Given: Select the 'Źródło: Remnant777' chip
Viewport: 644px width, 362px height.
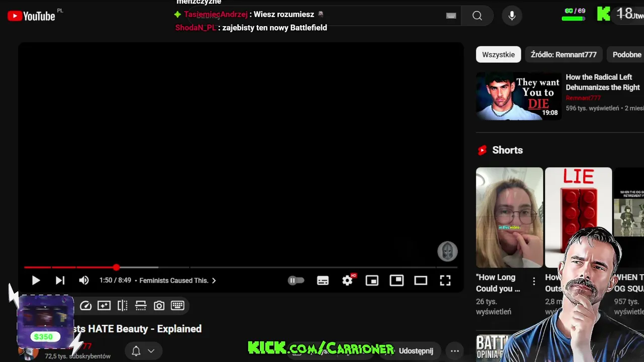Looking at the screenshot, I should coord(563,54).
